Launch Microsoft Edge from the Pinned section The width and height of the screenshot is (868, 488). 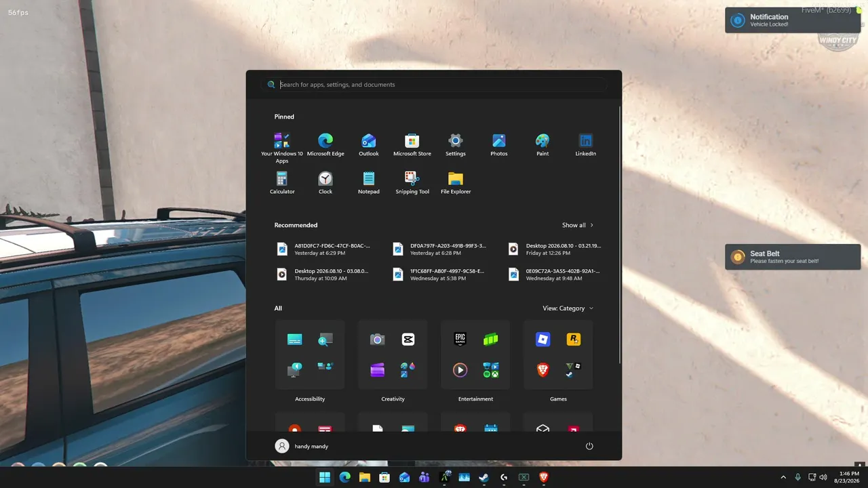click(x=325, y=145)
